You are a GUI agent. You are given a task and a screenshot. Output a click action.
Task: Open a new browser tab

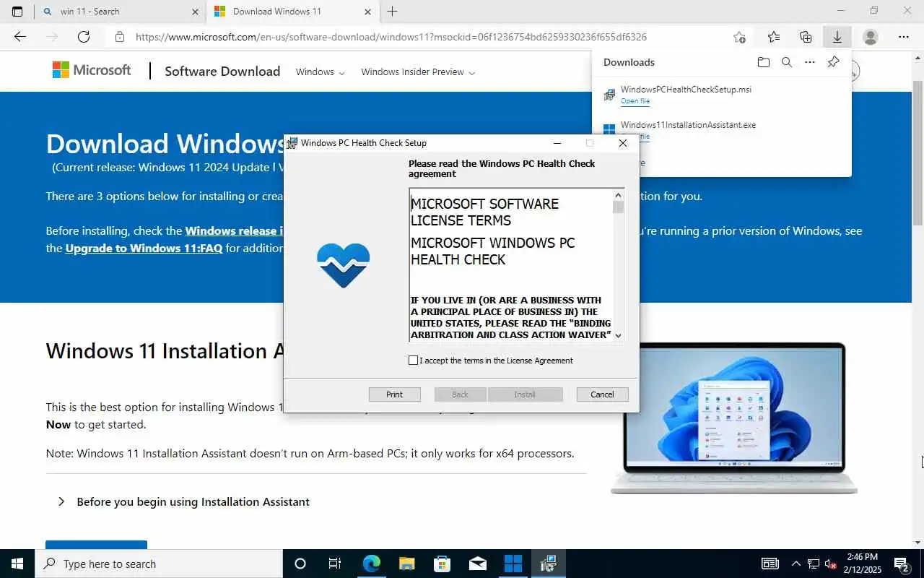[x=393, y=12]
